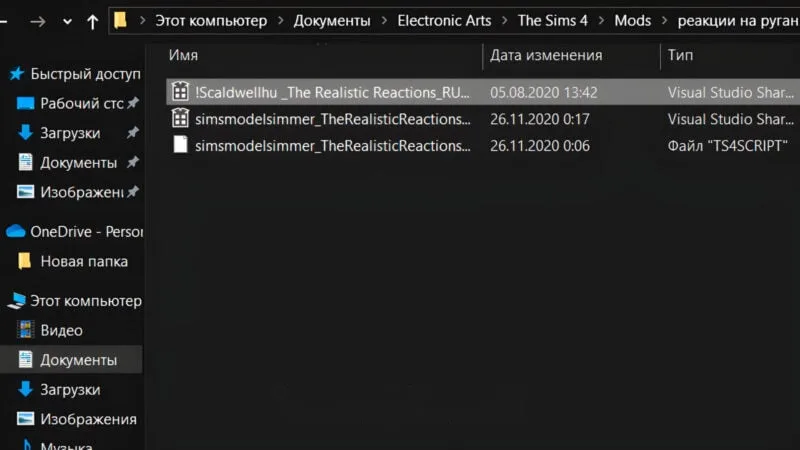Navigate to The Sims 4 breadcrumb
Viewport: 800px width, 450px height.
click(x=553, y=20)
